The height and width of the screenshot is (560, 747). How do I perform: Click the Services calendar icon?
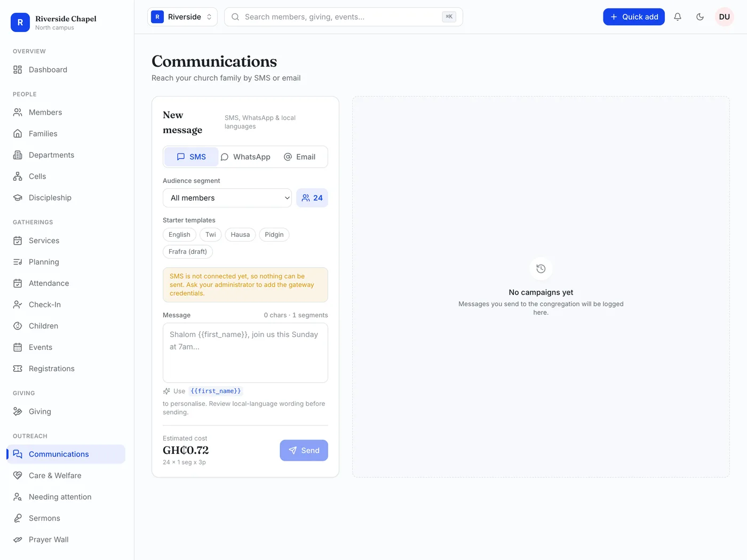pos(18,241)
